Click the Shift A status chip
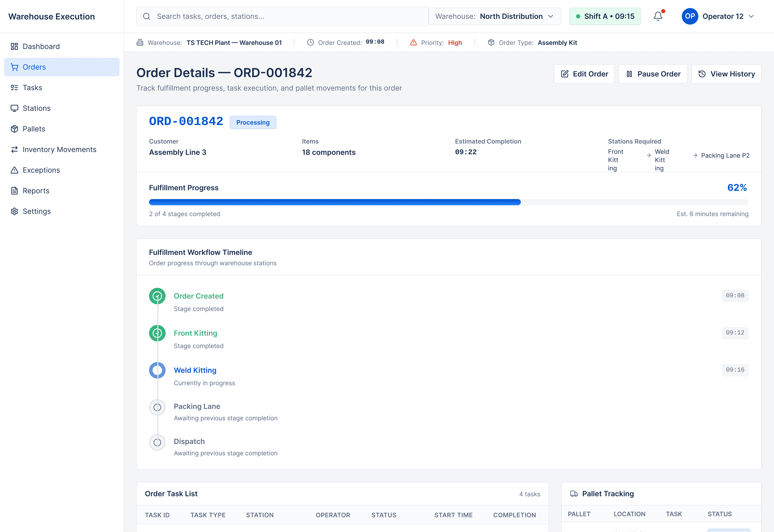 point(605,16)
